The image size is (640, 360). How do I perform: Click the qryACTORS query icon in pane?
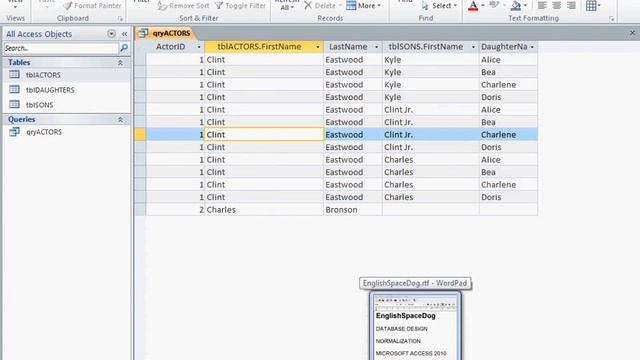click(x=14, y=131)
